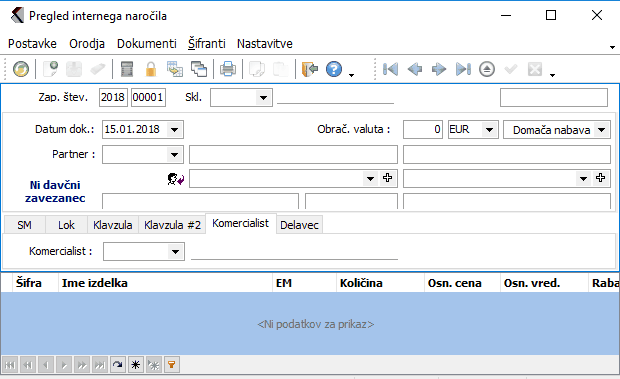Click the document number field 00001
Viewport: 620px width, 379px height.
pos(148,98)
